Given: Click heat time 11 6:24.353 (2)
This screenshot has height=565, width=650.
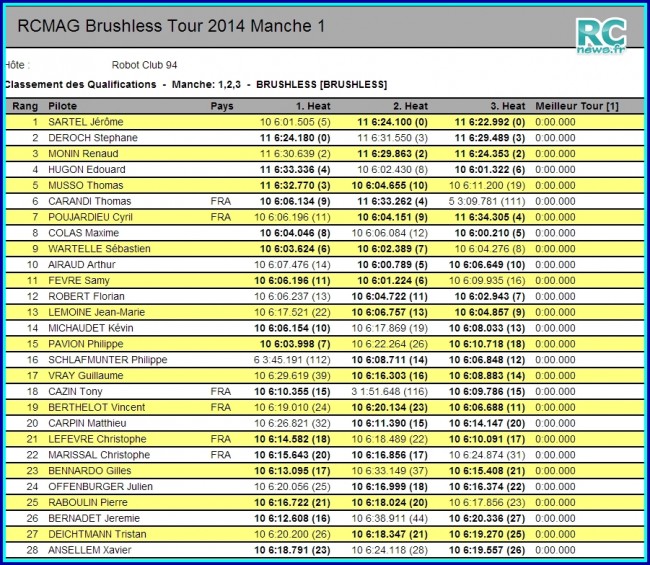Looking at the screenshot, I should [490, 154].
